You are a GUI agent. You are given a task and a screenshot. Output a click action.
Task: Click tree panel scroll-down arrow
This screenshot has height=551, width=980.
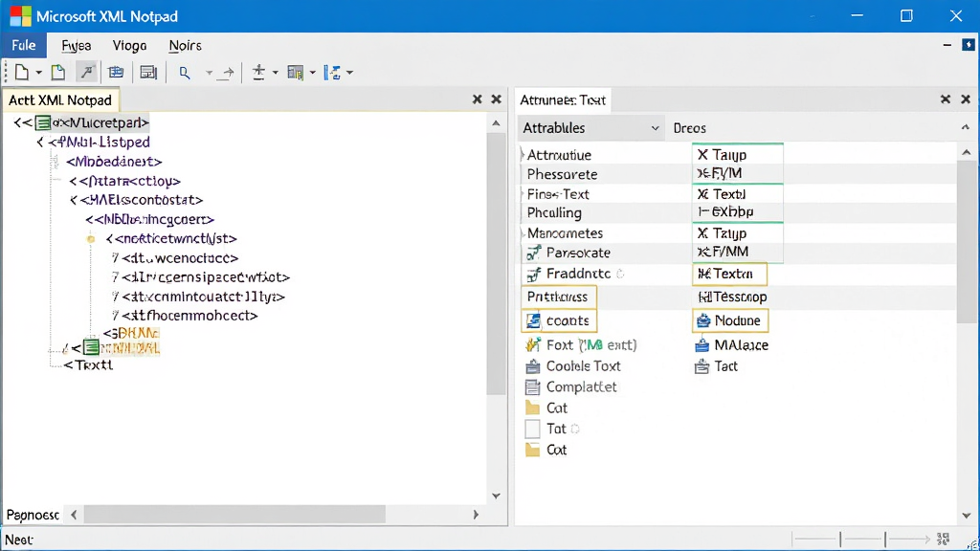[496, 496]
